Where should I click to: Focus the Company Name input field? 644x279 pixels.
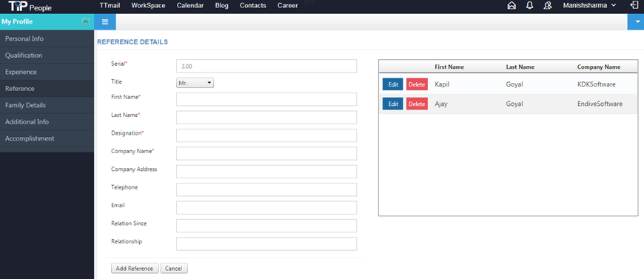tap(266, 154)
